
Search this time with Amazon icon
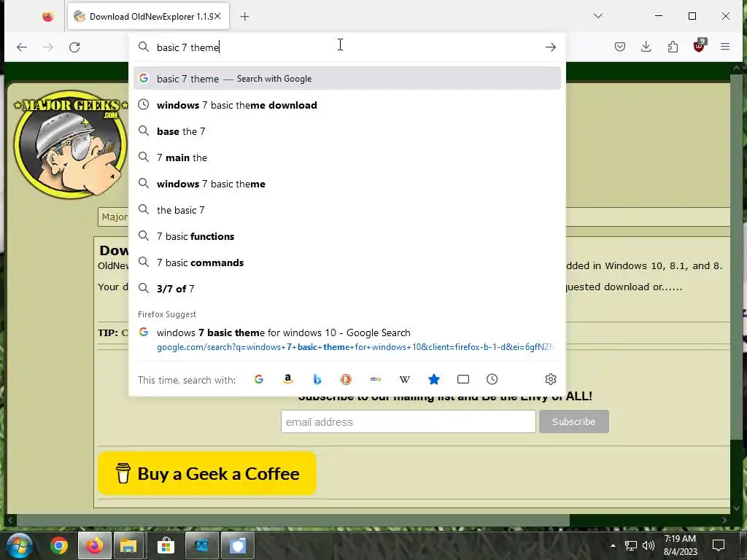coord(287,379)
